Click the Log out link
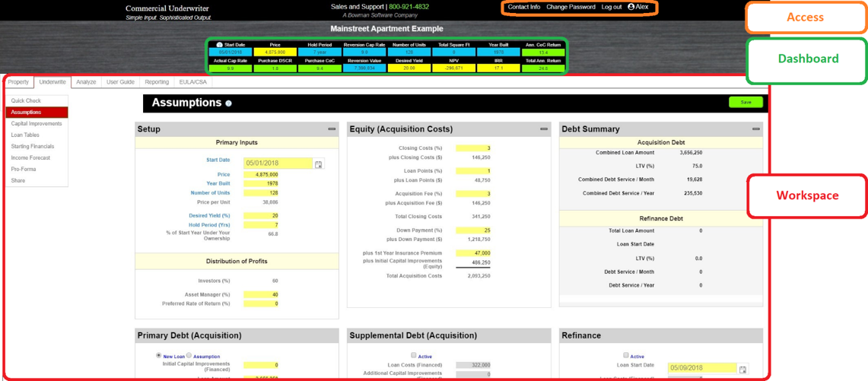 tap(611, 7)
